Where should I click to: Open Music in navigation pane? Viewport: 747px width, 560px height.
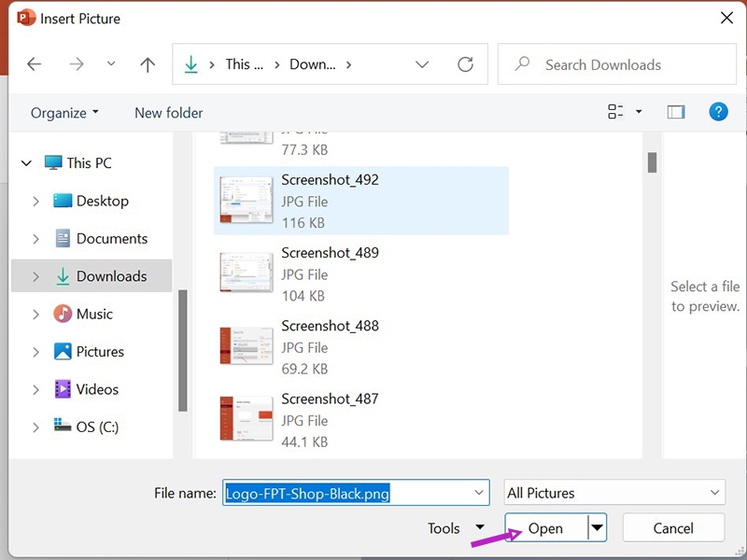click(94, 314)
